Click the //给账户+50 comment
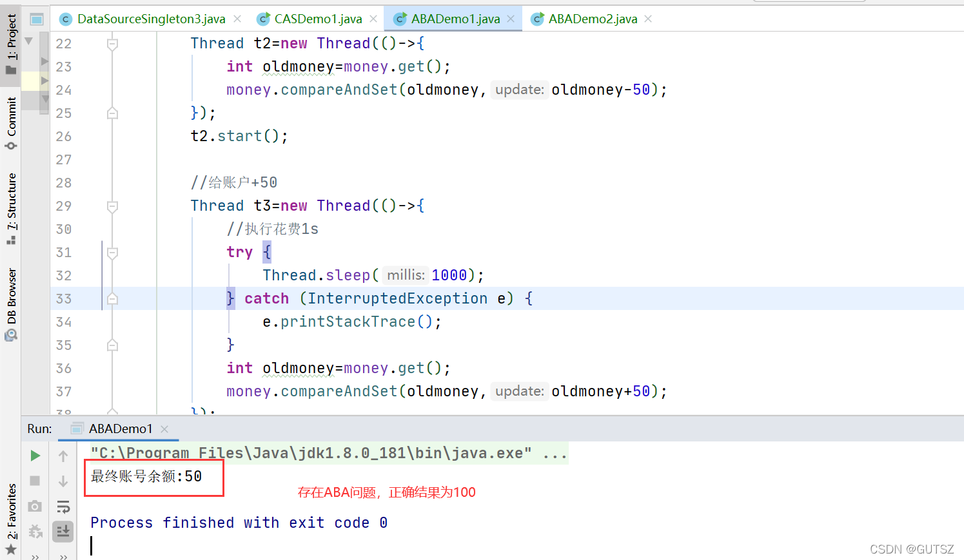 233,183
